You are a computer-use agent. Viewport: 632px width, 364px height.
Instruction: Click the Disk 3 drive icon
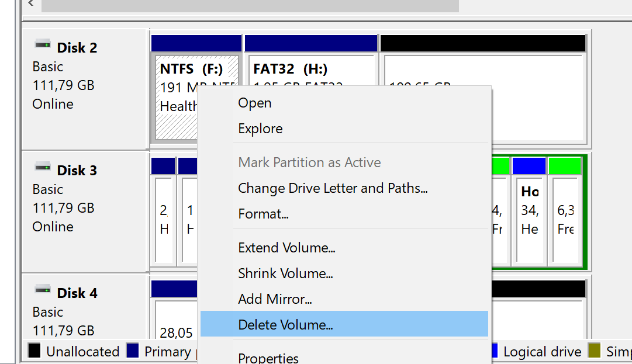pos(42,166)
